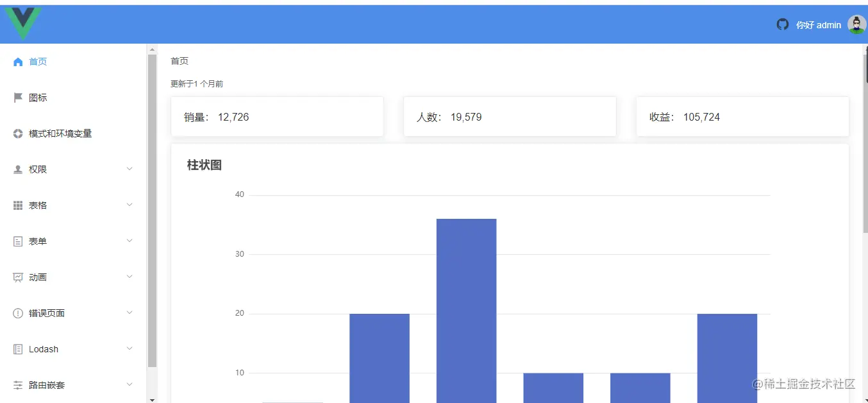Click the 错误页面 menu label

(x=47, y=313)
